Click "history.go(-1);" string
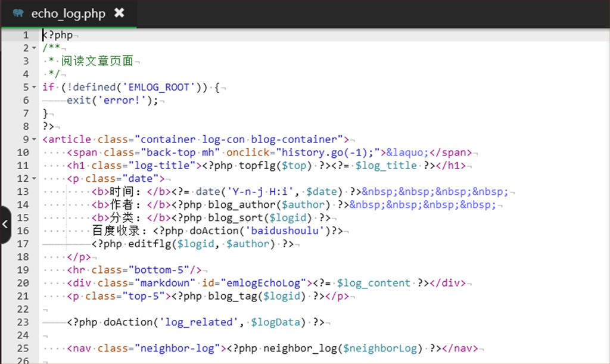 click(x=328, y=153)
